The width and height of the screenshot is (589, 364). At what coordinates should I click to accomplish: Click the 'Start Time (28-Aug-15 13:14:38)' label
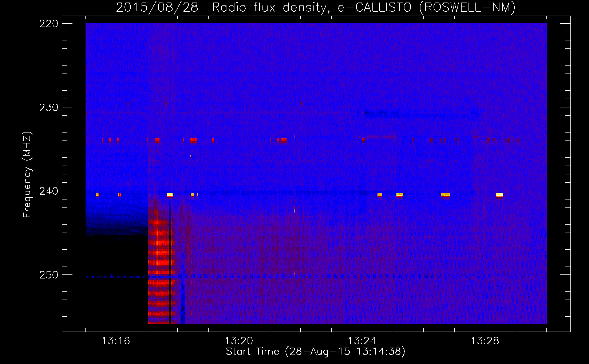click(316, 352)
